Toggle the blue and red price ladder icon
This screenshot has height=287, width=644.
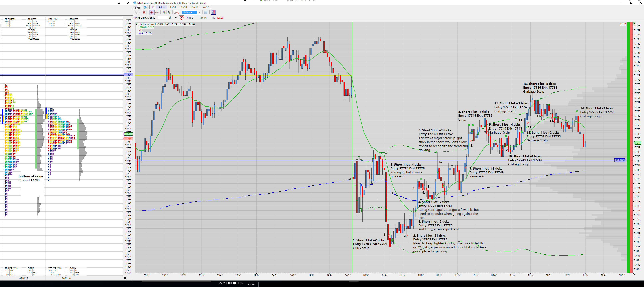(213, 12)
